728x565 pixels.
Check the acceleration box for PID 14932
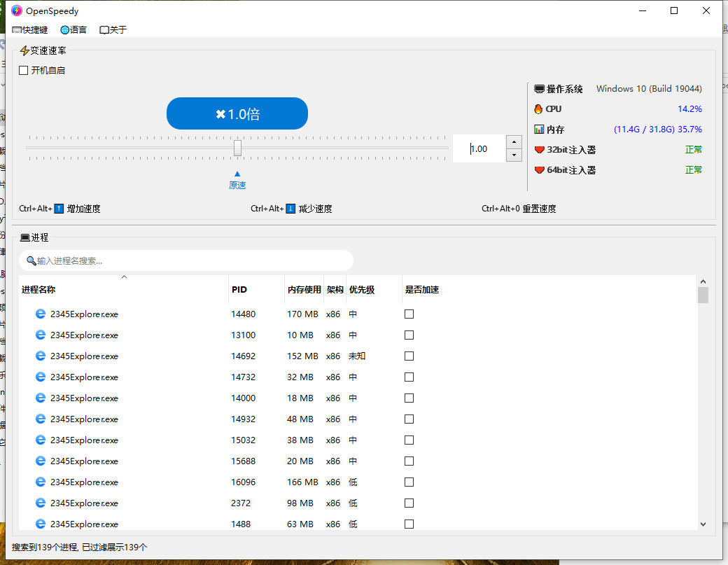tap(409, 419)
